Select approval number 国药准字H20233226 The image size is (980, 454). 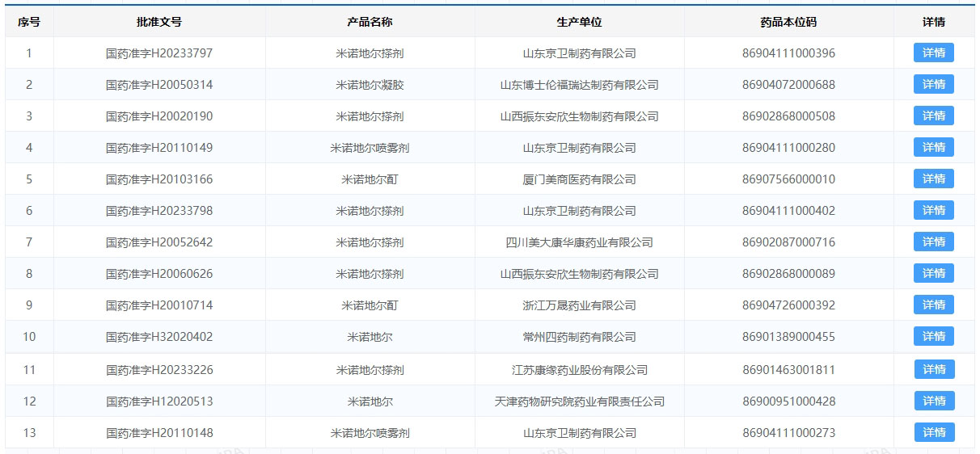pyautogui.click(x=159, y=370)
